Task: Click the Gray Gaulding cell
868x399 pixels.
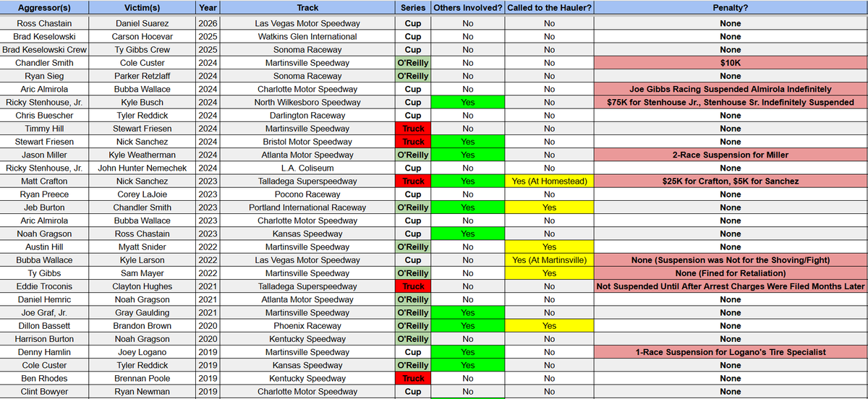Action: [142, 313]
